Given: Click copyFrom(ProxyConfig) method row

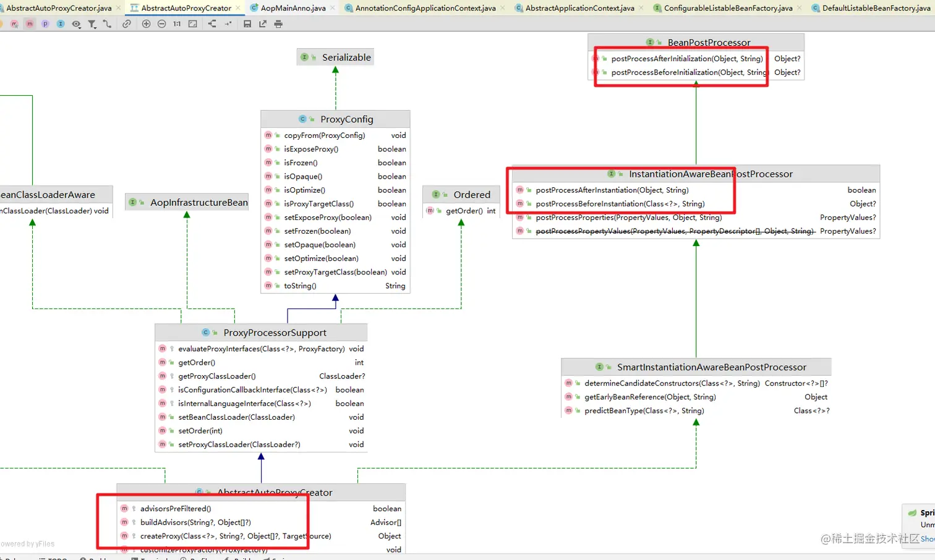Looking at the screenshot, I should point(336,135).
